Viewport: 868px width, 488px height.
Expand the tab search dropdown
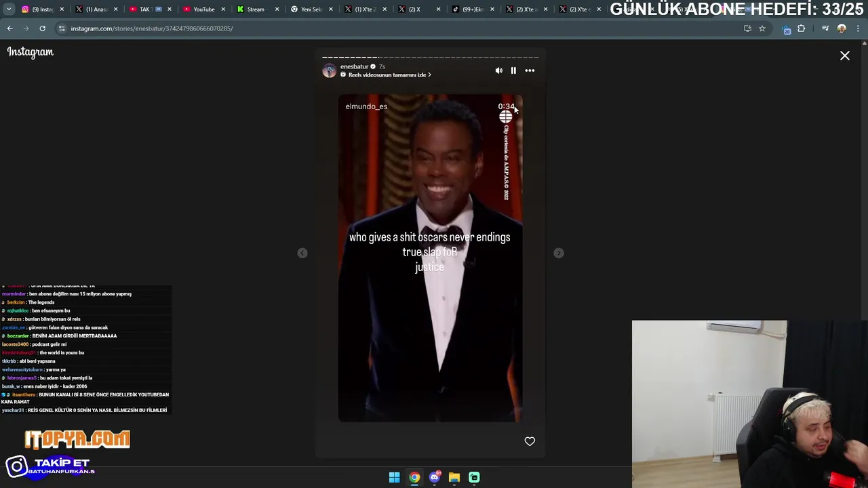click(x=9, y=9)
